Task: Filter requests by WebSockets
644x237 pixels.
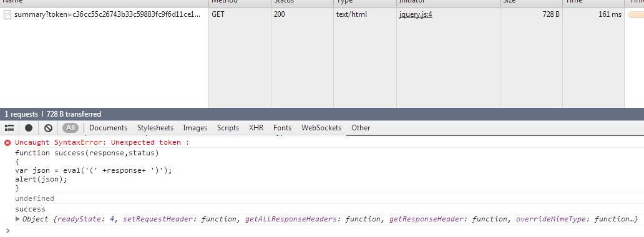Action: click(321, 128)
